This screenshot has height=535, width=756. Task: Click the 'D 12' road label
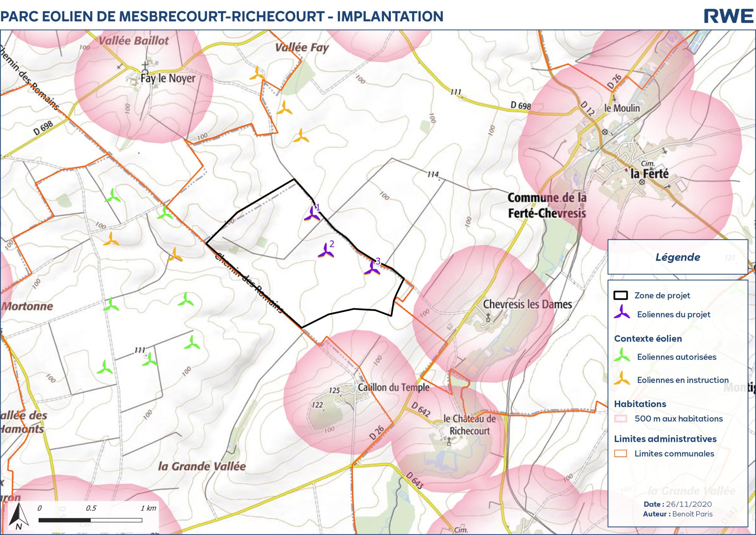tap(587, 109)
